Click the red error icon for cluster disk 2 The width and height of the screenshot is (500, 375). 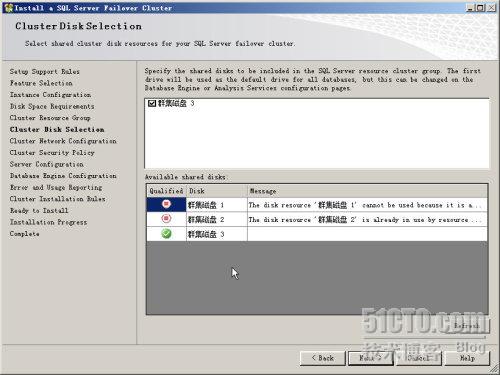pyautogui.click(x=166, y=219)
